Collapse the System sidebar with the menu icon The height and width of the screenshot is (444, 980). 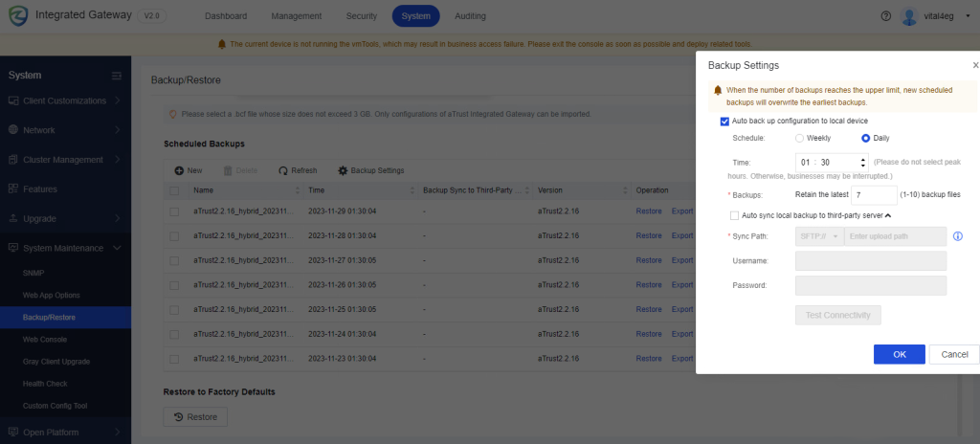pos(116,76)
